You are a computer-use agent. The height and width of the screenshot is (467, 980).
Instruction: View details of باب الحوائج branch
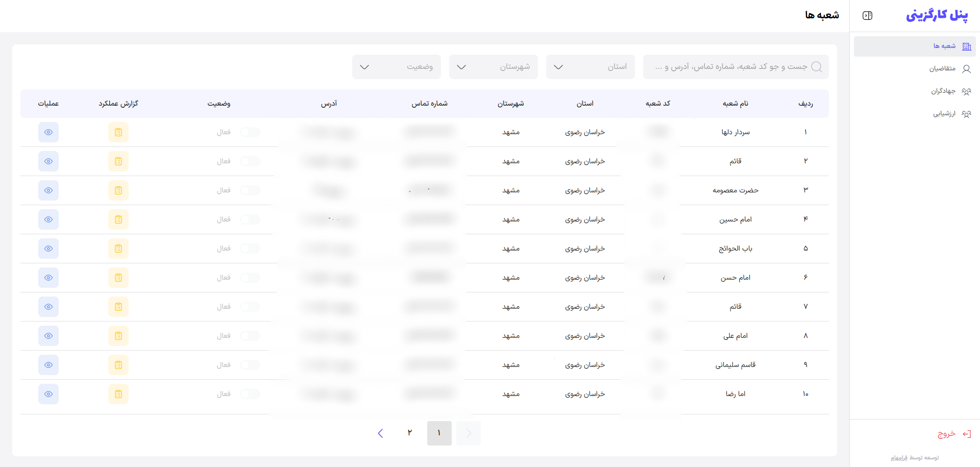tap(48, 249)
